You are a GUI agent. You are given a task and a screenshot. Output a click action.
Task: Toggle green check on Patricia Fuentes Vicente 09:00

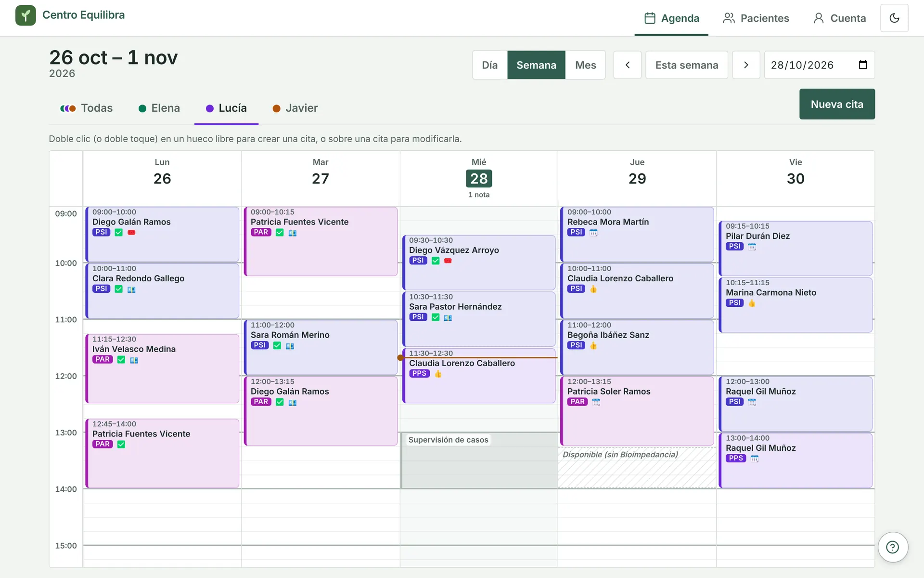280,233
